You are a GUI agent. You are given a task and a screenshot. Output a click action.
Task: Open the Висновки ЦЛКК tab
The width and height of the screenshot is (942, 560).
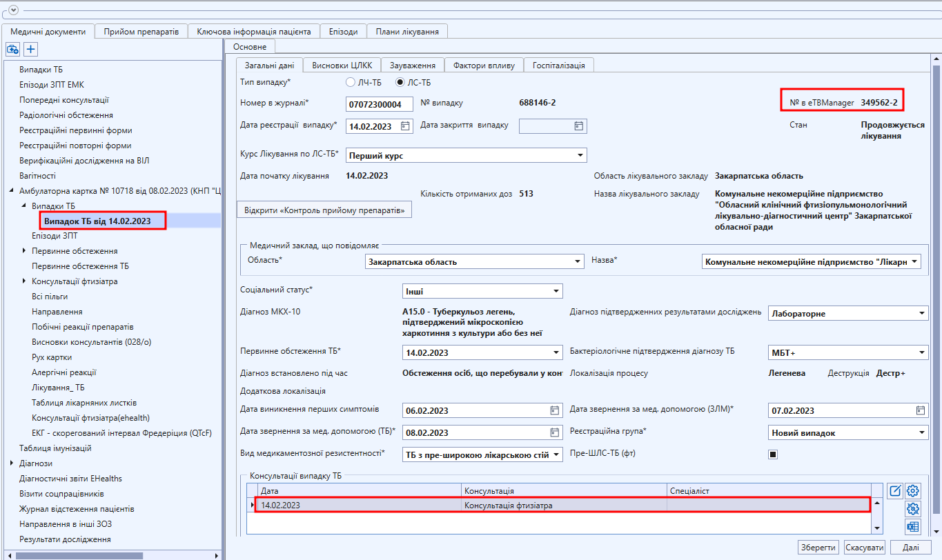coord(342,66)
